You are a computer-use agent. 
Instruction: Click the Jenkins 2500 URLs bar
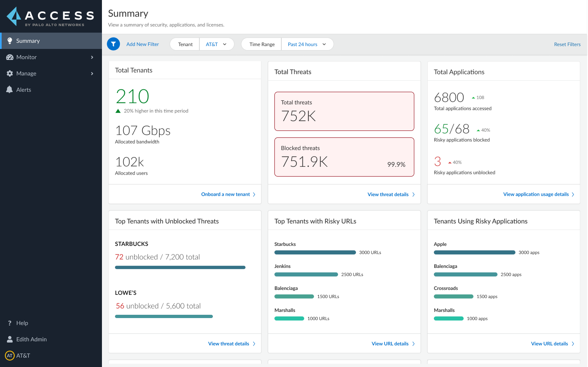pos(306,274)
